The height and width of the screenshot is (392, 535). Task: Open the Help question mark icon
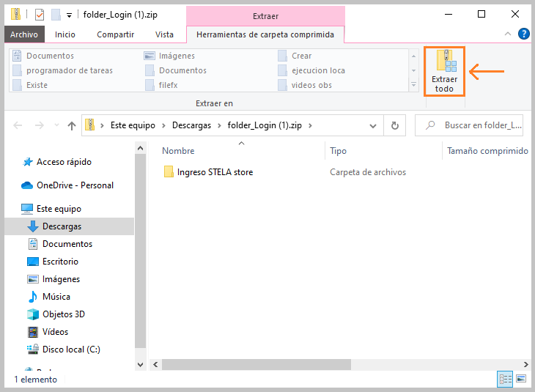(523, 34)
